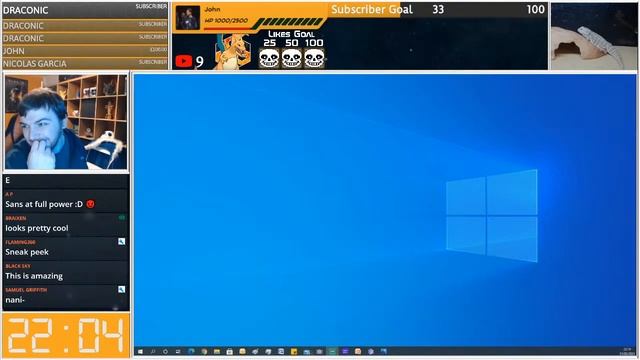Click the badge icon beside the FLAMING366 message
This screenshot has height=360, width=640.
(121, 242)
